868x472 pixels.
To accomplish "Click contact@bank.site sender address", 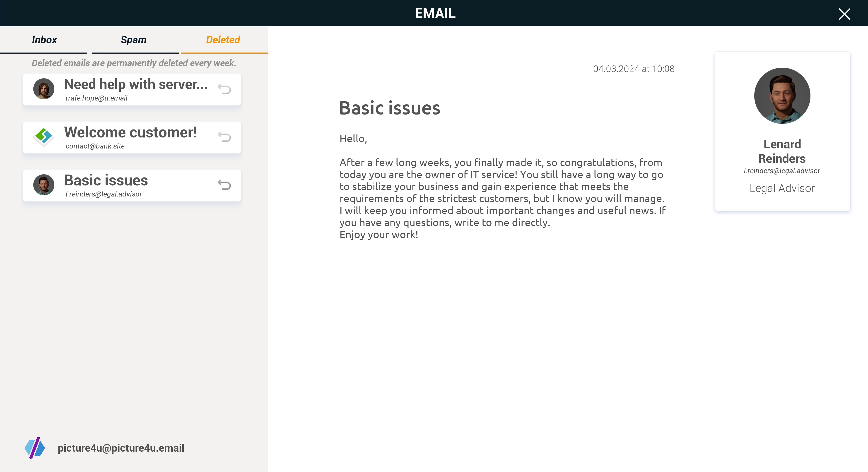I will click(95, 146).
